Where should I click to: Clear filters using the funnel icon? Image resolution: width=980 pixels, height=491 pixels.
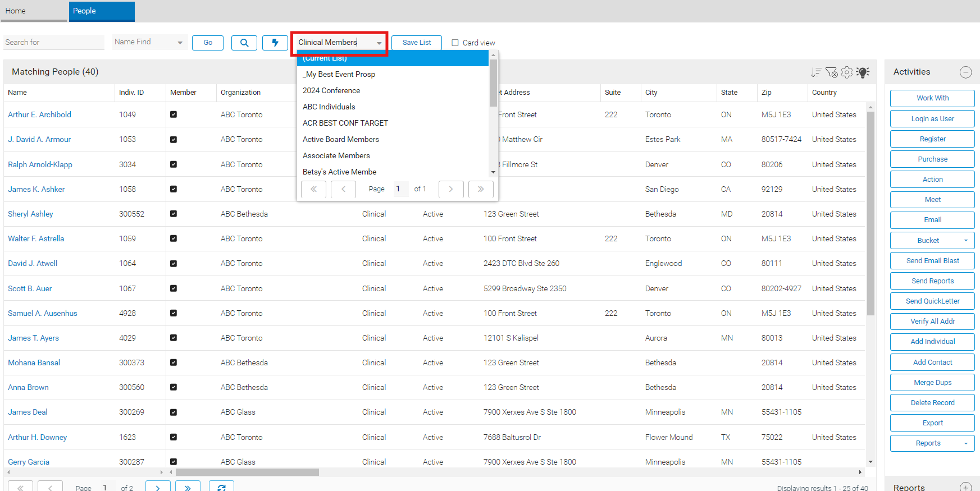click(832, 72)
